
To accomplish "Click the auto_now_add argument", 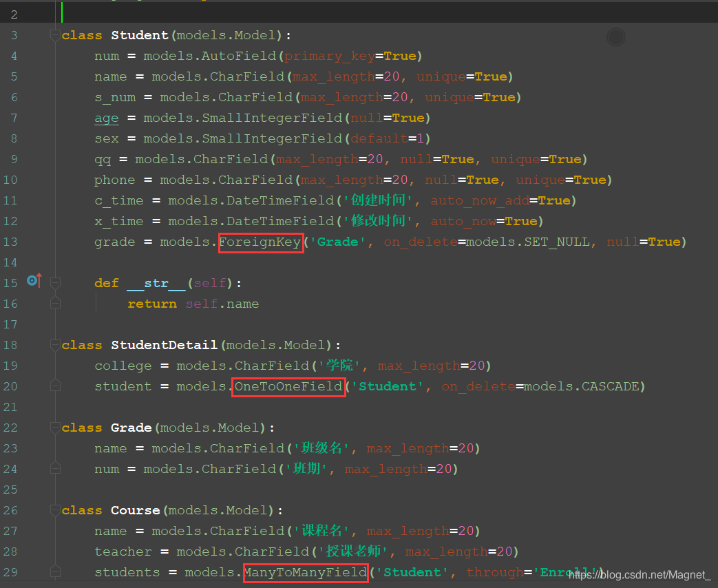I will coord(479,200).
